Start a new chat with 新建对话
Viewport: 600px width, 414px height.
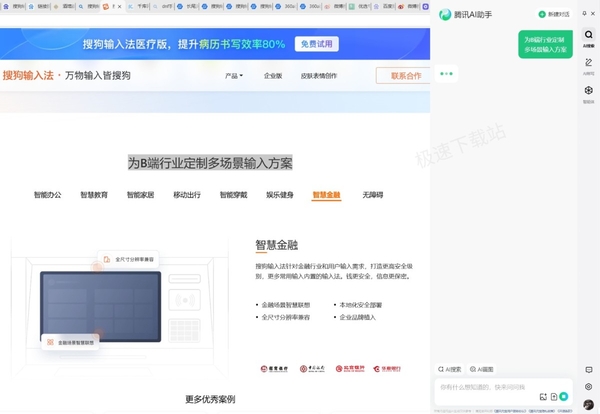[554, 14]
